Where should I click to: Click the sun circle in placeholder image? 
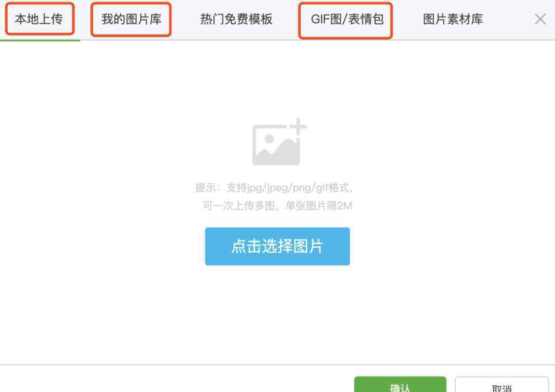269,139
